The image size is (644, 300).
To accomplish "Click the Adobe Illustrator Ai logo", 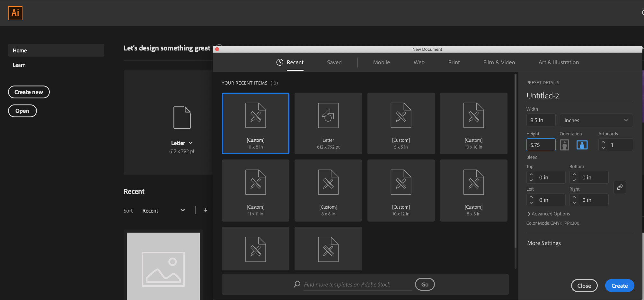I will click(x=15, y=13).
